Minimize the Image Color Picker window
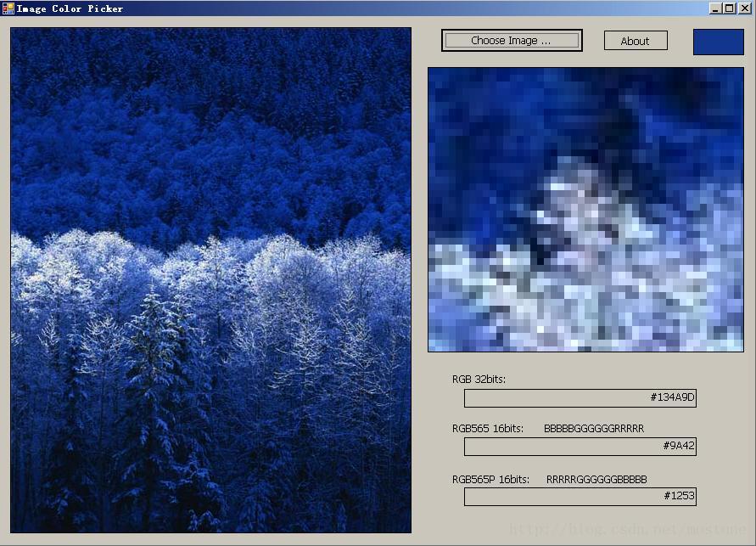Image resolution: width=756 pixels, height=546 pixels. 715,8
